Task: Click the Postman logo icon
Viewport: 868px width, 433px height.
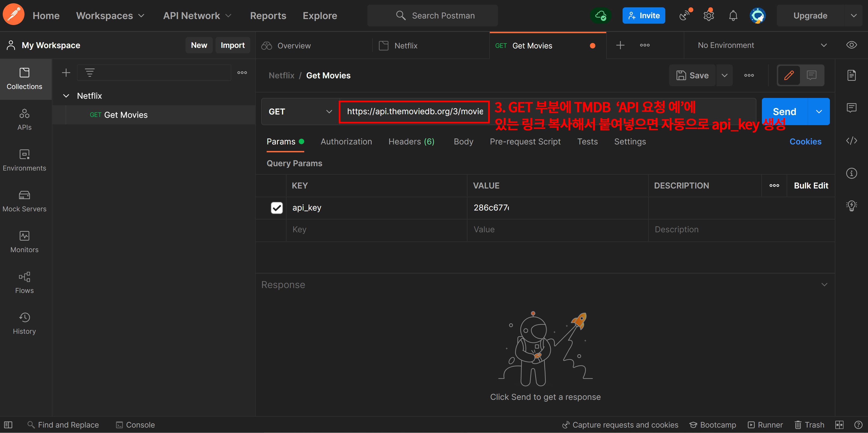Action: pos(14,15)
